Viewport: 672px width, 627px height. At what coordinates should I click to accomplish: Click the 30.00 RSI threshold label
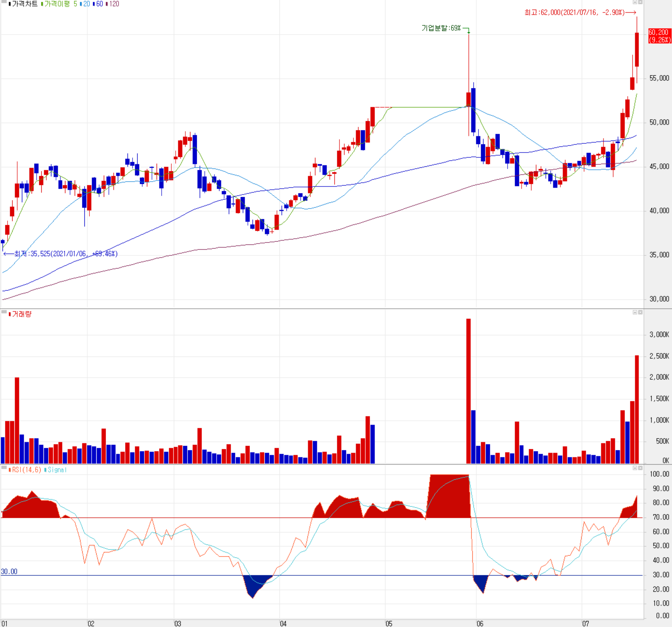(9, 571)
